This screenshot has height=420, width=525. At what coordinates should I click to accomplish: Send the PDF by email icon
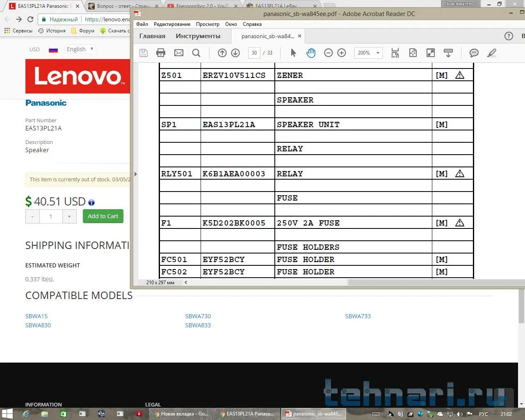tap(179, 53)
